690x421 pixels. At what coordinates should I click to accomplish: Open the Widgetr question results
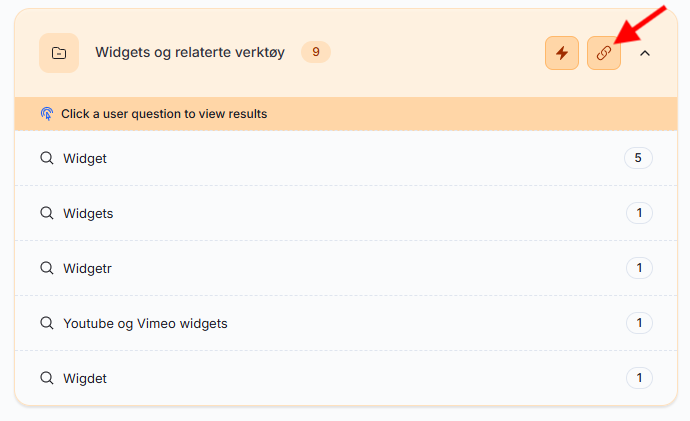[88, 268]
